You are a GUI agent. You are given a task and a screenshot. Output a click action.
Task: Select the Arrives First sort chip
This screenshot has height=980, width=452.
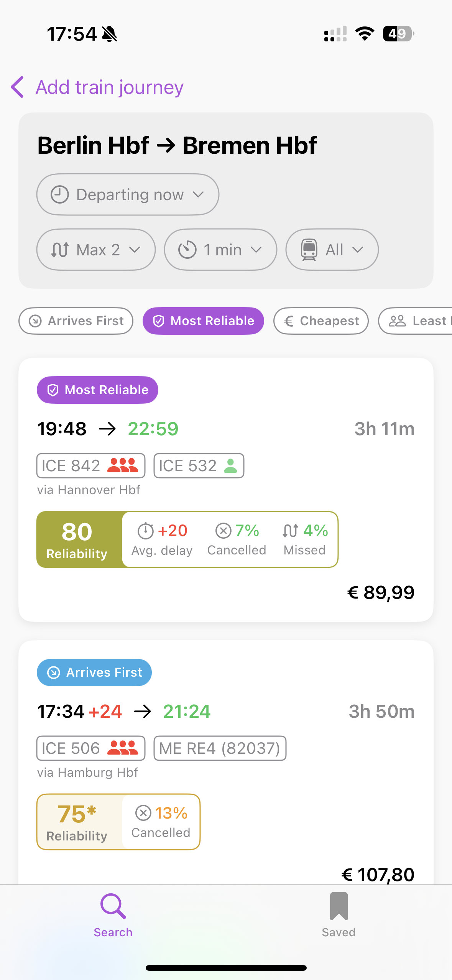76,321
